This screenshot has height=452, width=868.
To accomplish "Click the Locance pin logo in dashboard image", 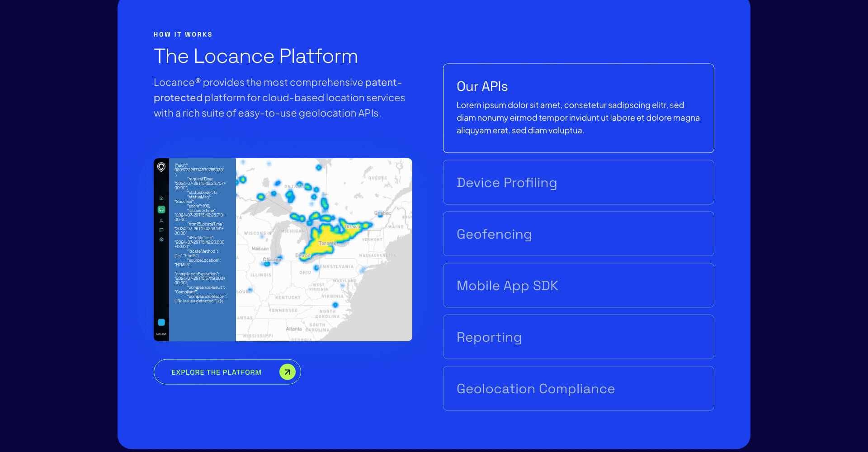I will tap(161, 167).
